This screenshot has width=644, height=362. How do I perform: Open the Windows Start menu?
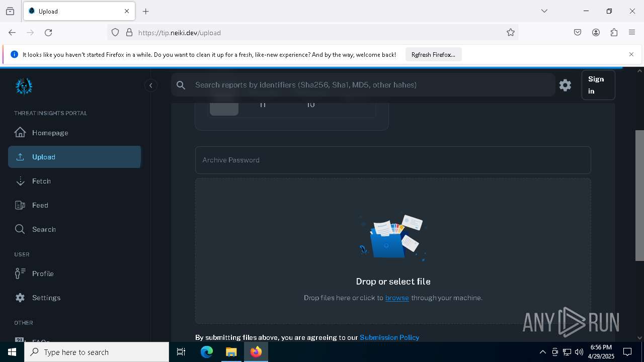pos(12,352)
